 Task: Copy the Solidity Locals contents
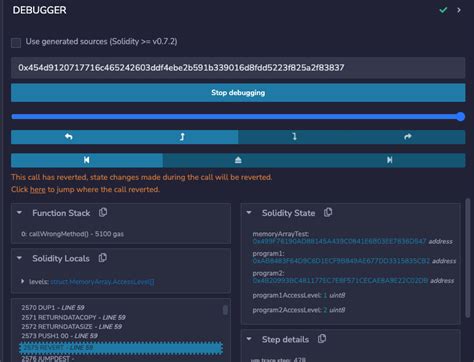tap(103, 258)
